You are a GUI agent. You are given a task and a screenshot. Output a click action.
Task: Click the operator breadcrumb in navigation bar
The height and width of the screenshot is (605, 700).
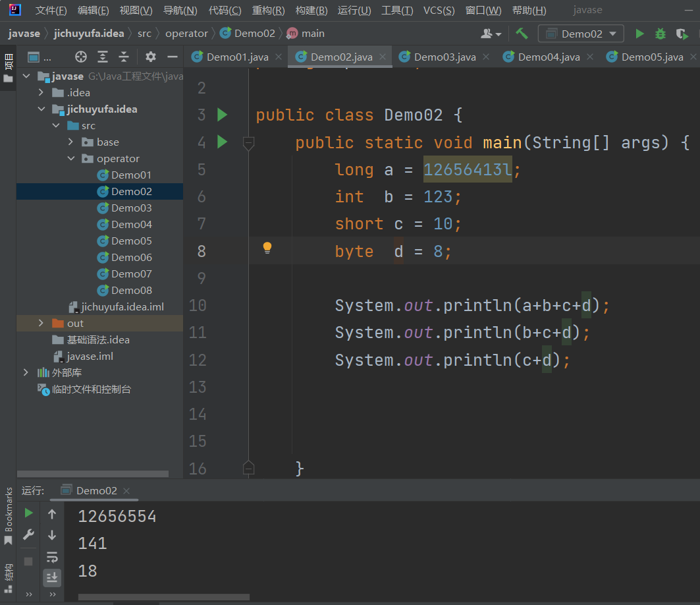(186, 34)
